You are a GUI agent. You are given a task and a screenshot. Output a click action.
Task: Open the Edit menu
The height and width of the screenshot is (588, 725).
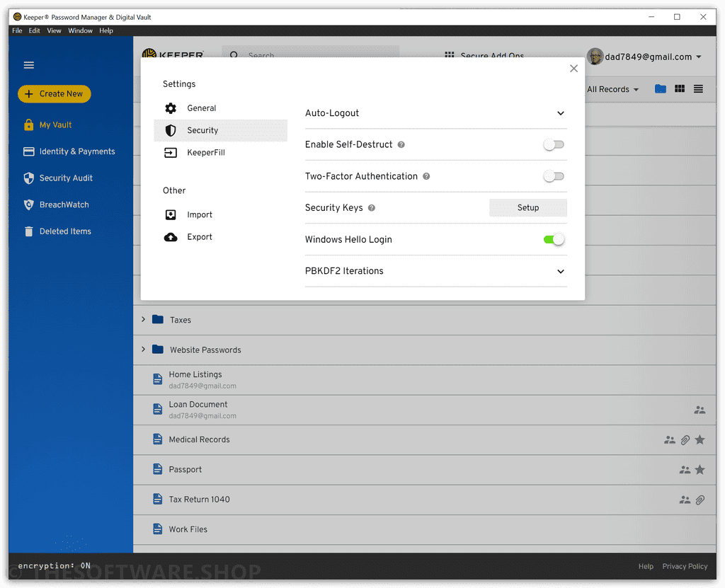click(34, 31)
